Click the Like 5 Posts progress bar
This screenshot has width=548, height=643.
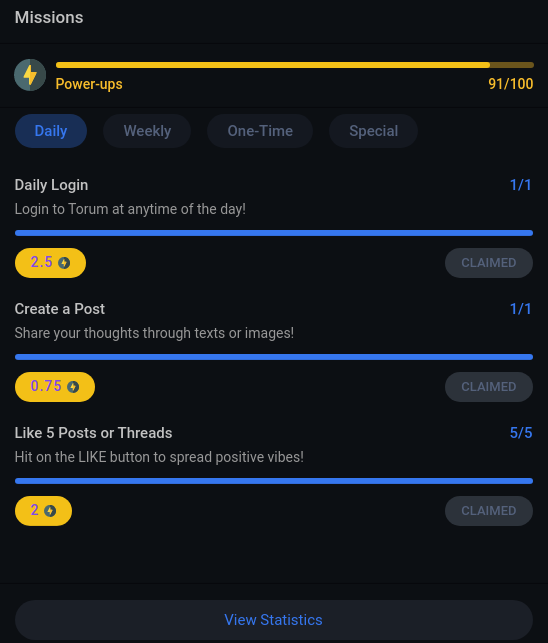point(274,481)
